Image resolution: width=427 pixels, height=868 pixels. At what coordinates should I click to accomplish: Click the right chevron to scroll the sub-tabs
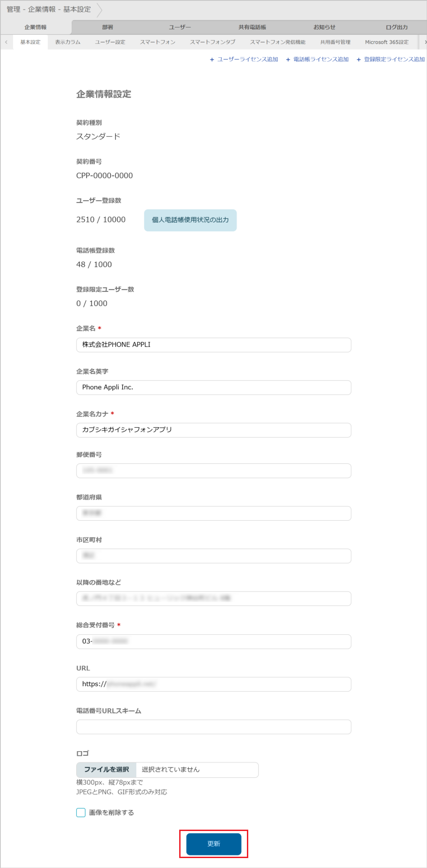click(x=423, y=42)
